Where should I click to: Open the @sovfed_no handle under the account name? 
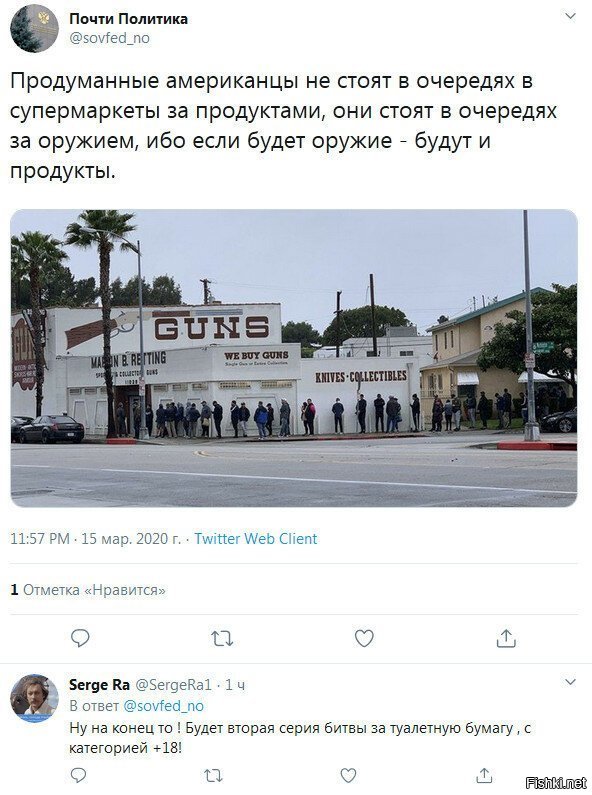(109, 38)
